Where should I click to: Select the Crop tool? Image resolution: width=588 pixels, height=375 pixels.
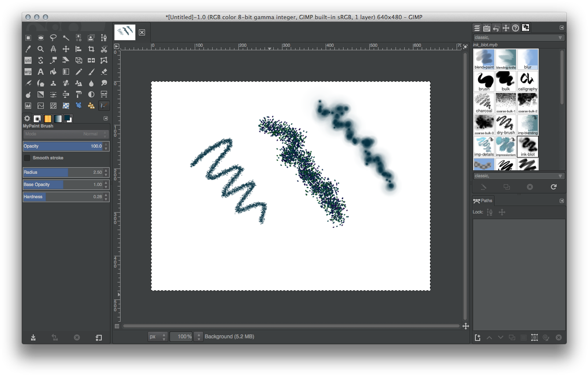pyautogui.click(x=90, y=49)
